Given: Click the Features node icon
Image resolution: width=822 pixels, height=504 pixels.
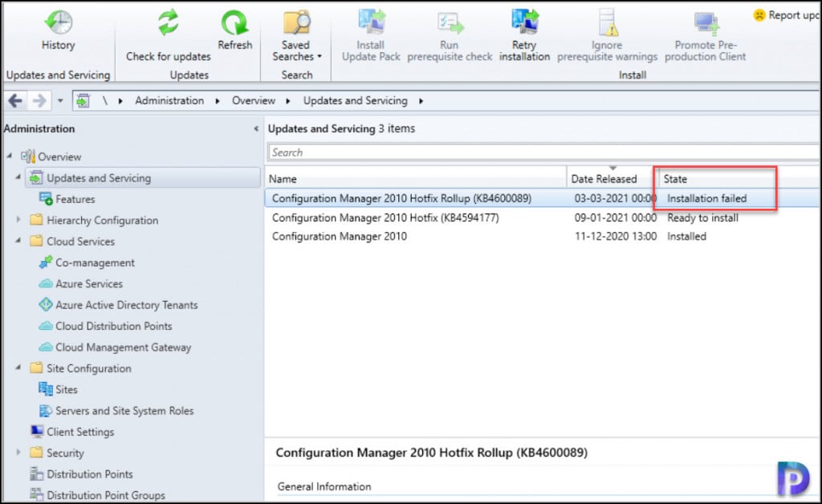Looking at the screenshot, I should 46,199.
